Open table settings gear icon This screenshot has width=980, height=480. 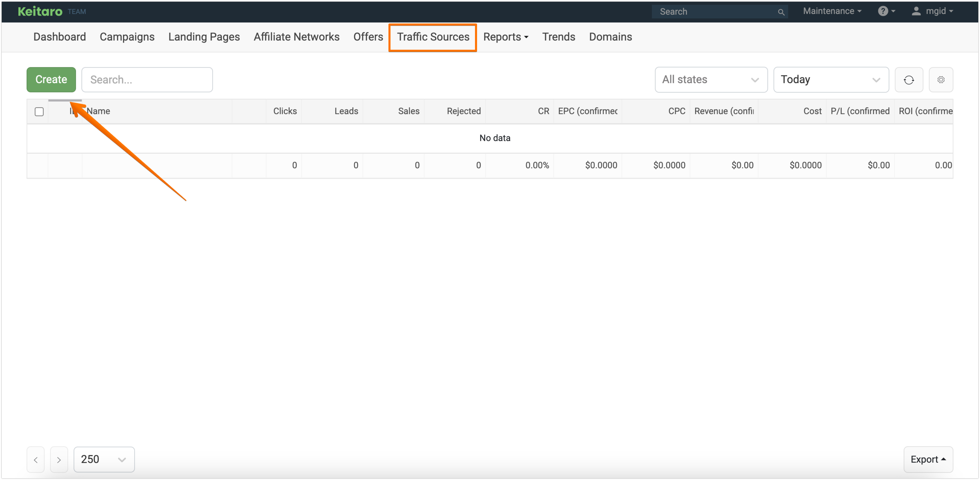click(940, 80)
